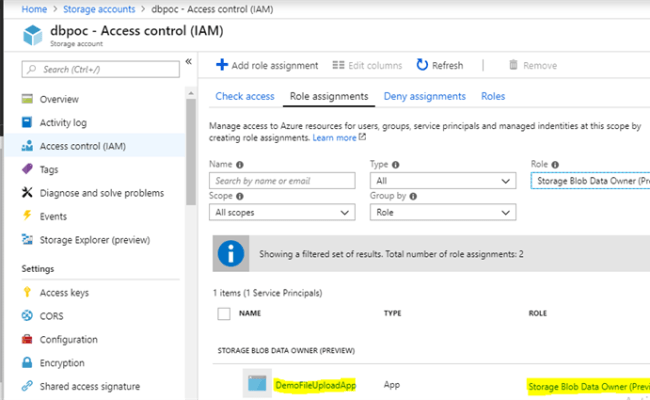Click the external link icon after Learn more

[362, 137]
